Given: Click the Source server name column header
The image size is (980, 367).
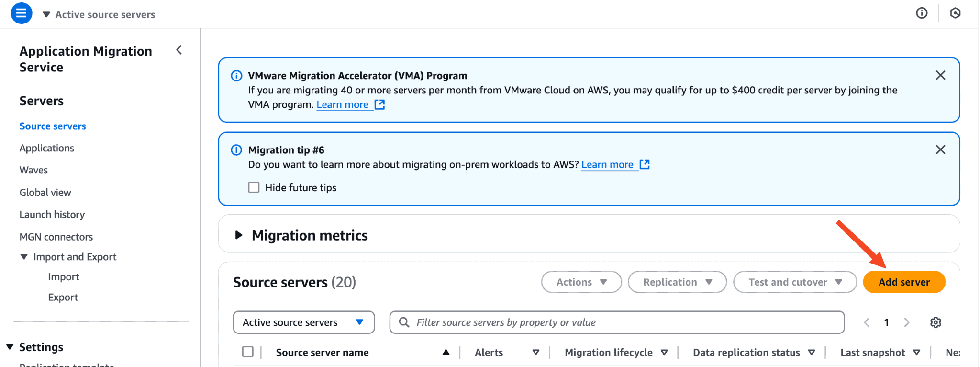Looking at the screenshot, I should (x=323, y=352).
